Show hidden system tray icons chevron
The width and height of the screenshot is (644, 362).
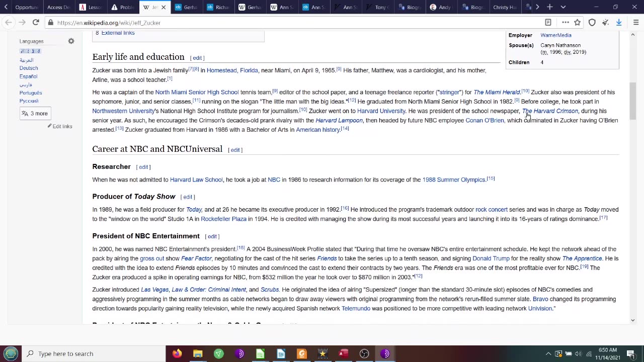tap(548, 353)
